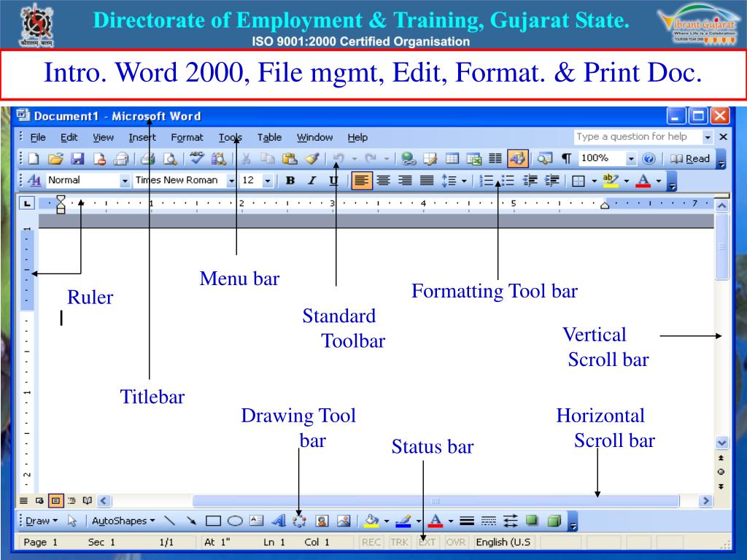Click the Insert Hyperlink globe icon
The image size is (747, 560).
[x=409, y=158]
